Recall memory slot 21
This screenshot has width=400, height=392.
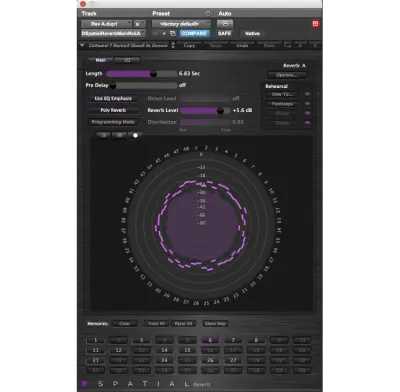coord(95,360)
